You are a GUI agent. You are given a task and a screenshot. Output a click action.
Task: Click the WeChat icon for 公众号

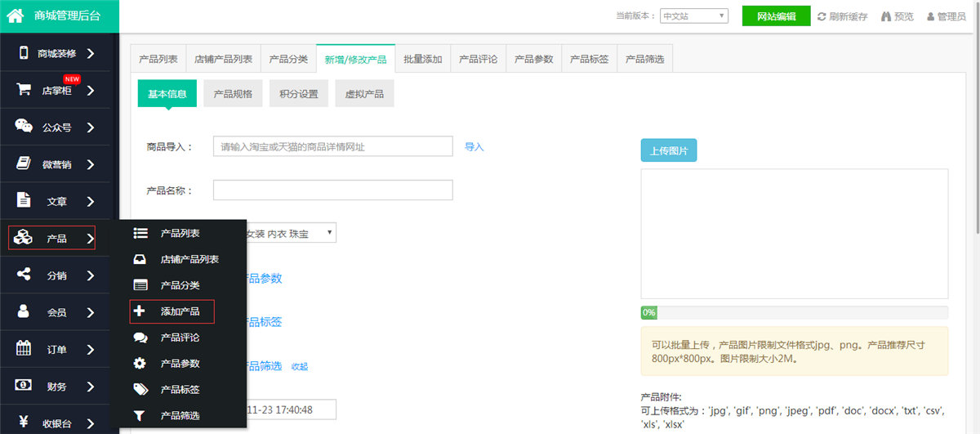coord(24,127)
